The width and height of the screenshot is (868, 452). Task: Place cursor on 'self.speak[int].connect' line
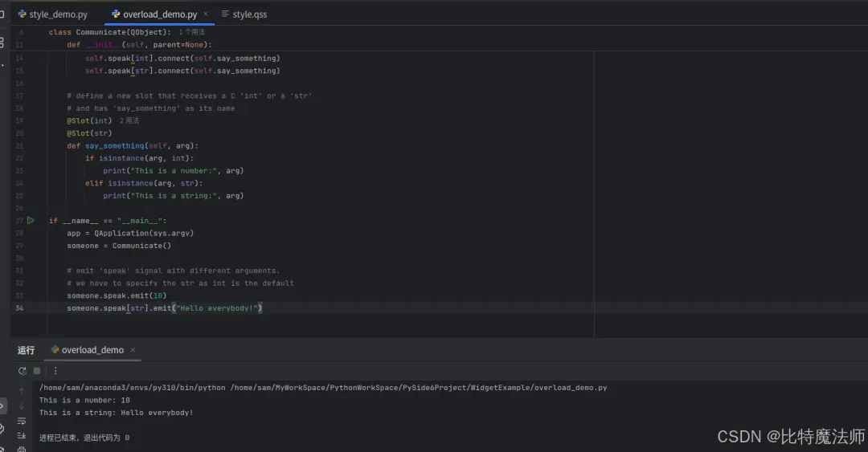click(182, 58)
